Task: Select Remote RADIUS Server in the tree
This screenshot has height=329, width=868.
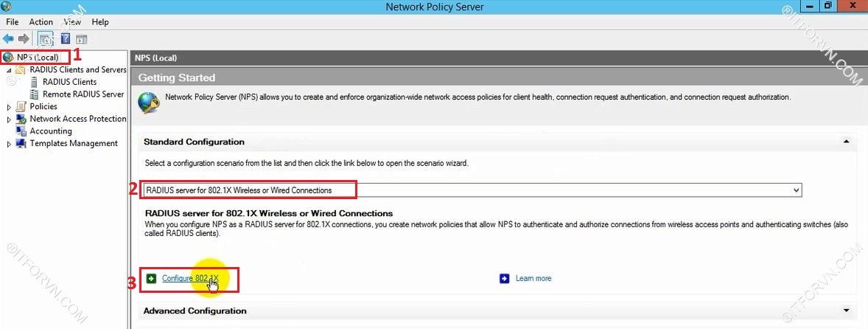Action: click(x=83, y=94)
